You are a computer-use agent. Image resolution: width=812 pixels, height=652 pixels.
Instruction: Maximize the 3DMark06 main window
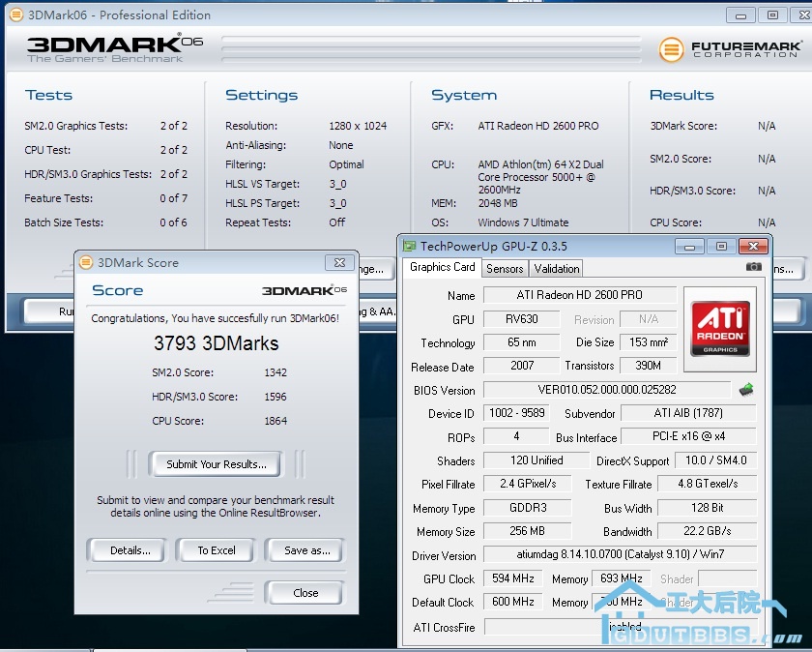(x=772, y=15)
